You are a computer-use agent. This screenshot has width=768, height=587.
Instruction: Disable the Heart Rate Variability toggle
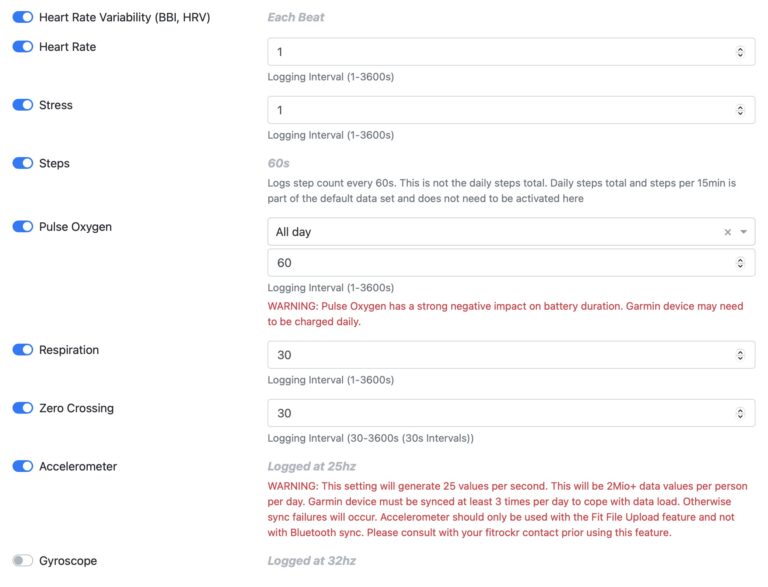click(23, 17)
